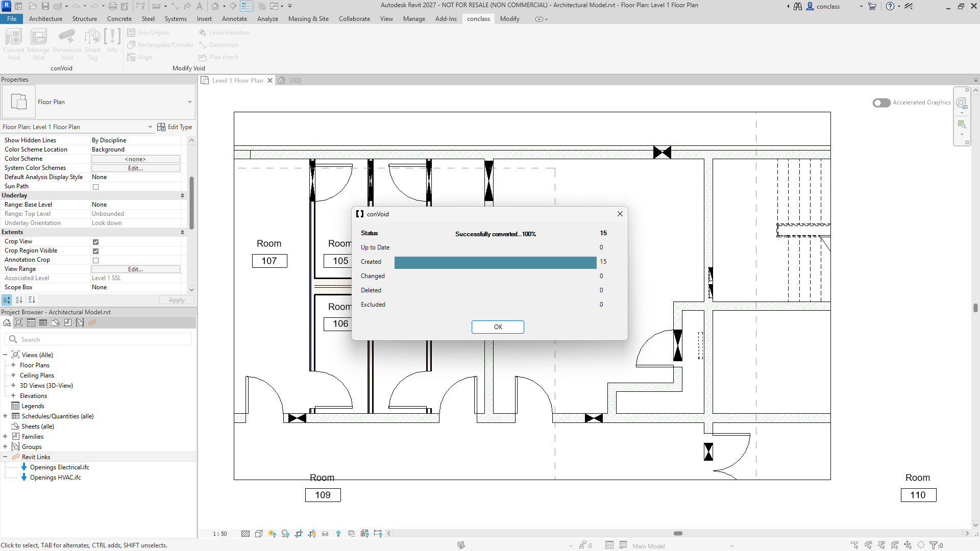Click the Save icon in quick access toolbar
980x551 pixels.
[x=45, y=6]
